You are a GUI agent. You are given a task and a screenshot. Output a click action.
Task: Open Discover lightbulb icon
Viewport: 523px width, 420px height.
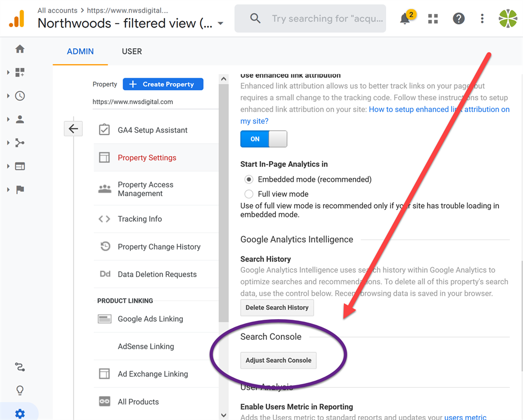tap(20, 390)
